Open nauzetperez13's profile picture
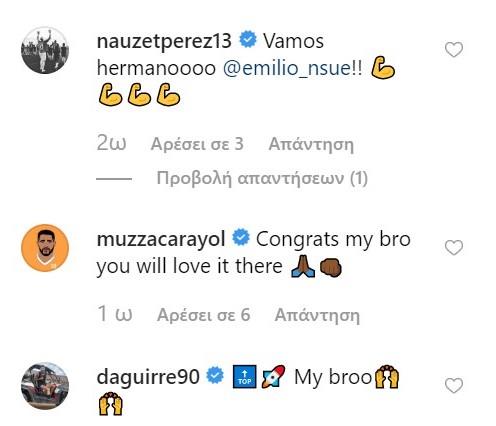496x426 pixels. click(x=45, y=50)
